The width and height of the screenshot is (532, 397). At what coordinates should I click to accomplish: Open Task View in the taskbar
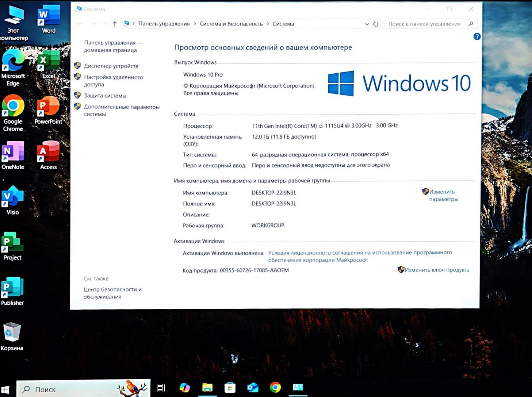coord(161,388)
